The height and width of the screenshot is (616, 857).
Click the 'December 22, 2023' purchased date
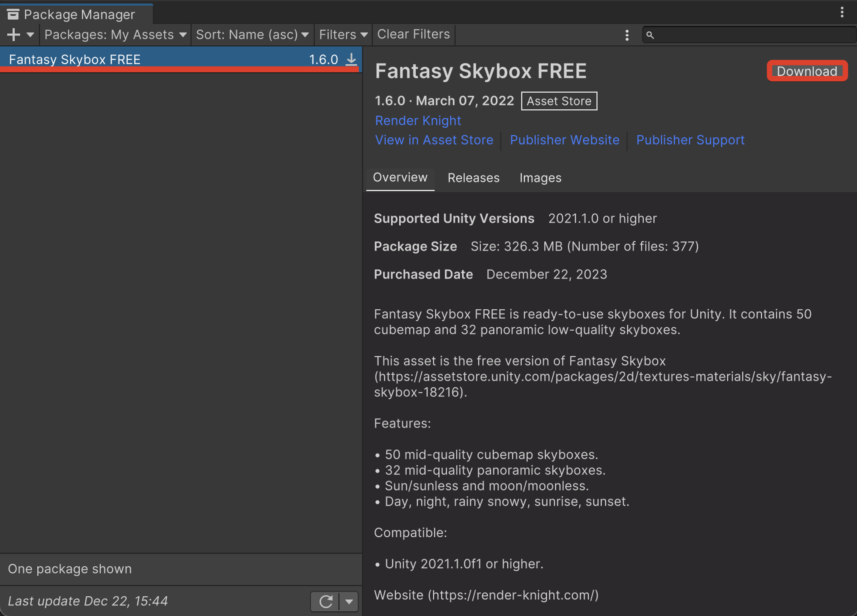(547, 274)
